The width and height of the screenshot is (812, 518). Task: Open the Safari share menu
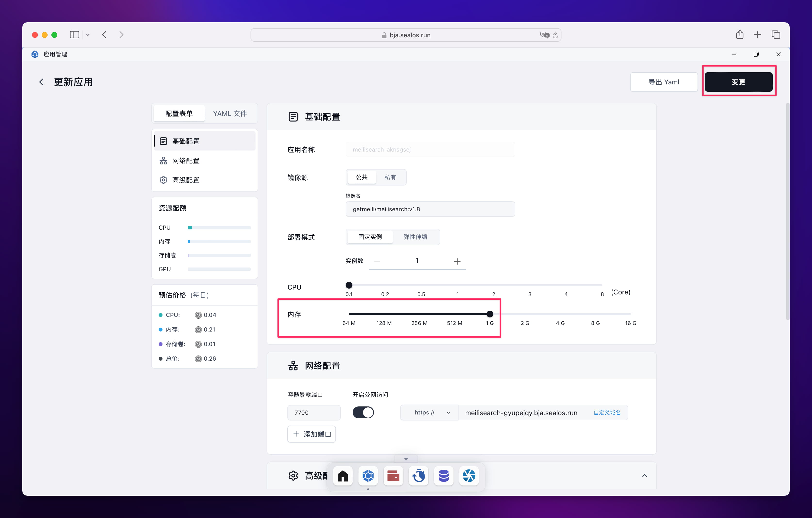pos(739,34)
